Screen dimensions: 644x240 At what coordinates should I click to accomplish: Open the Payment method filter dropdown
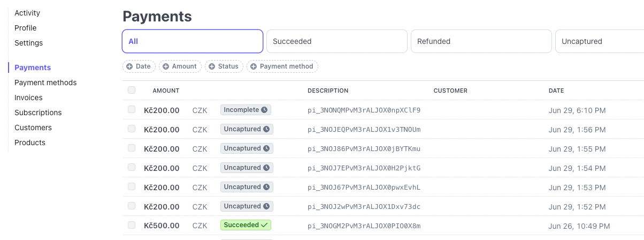282,66
